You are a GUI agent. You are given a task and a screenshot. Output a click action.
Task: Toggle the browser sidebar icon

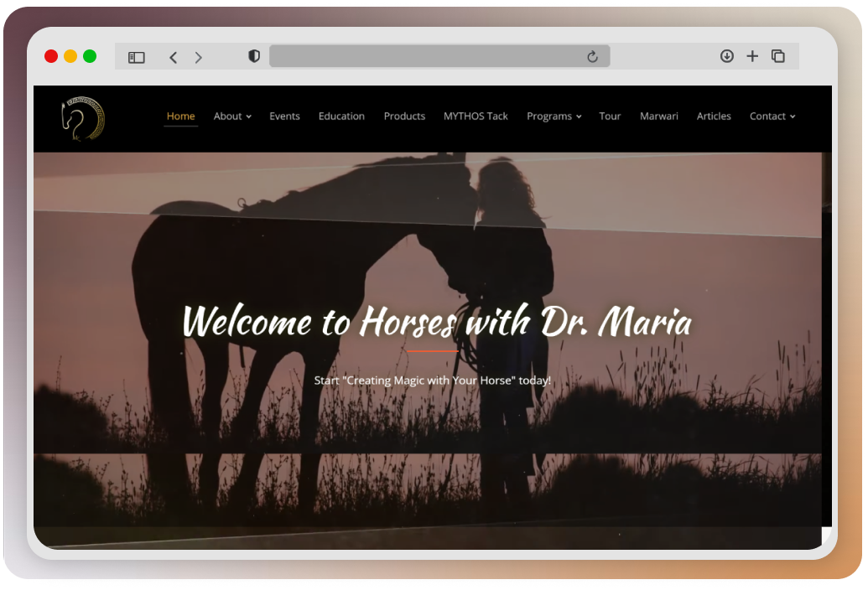[x=136, y=58]
